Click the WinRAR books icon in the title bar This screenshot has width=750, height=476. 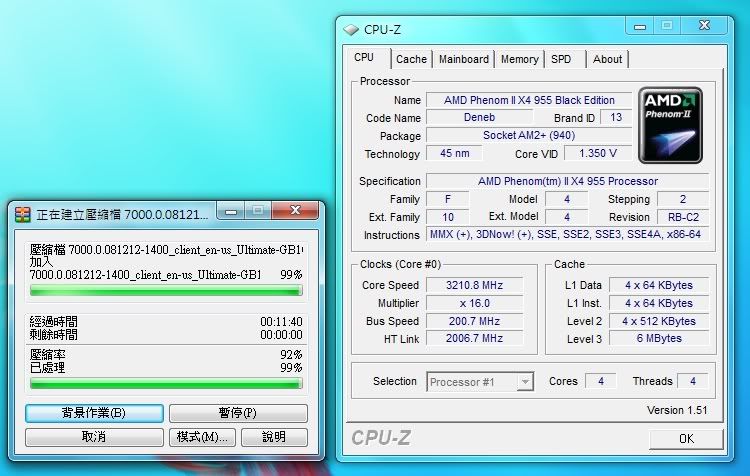22,215
